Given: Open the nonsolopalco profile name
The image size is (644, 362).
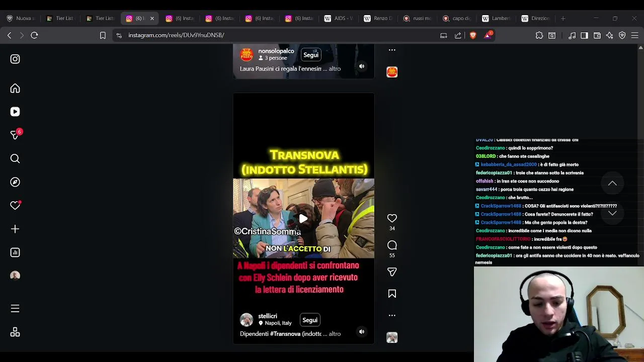Looking at the screenshot, I should click(276, 51).
